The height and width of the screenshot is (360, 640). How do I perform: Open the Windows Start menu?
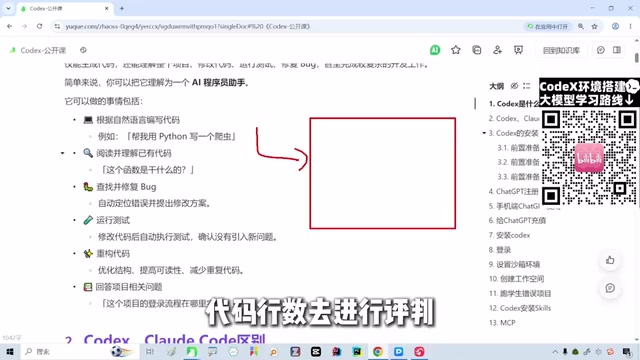[x=10, y=351]
